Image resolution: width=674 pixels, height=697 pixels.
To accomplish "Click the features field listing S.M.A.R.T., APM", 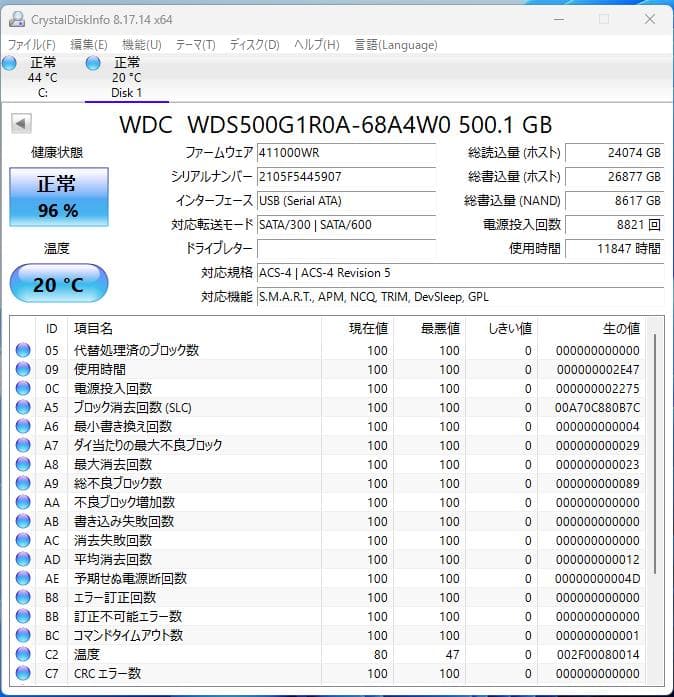I will (461, 297).
